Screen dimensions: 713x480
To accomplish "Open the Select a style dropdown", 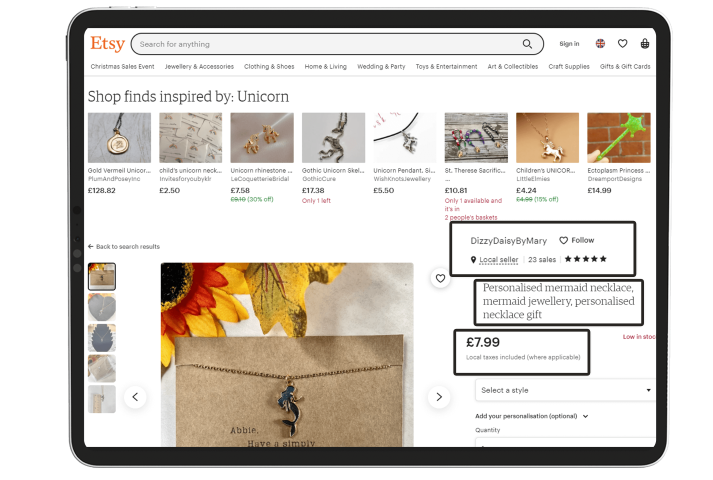I will pos(565,390).
